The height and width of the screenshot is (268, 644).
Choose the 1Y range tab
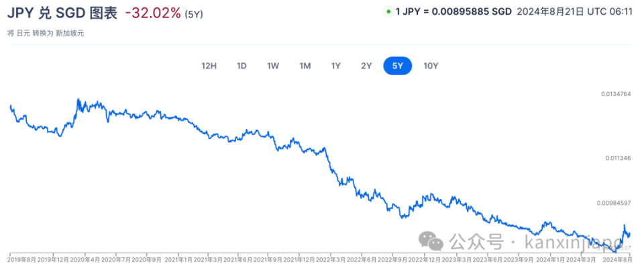(336, 66)
